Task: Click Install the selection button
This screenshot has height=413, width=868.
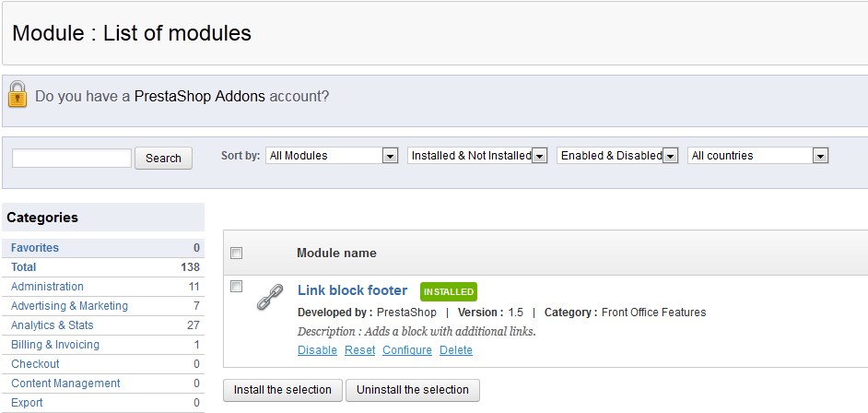Action: (283, 390)
